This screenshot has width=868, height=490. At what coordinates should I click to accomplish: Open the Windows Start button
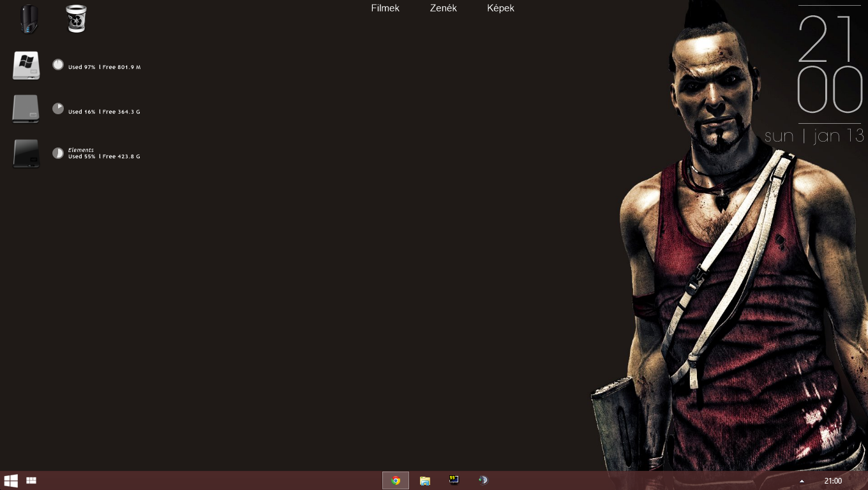[11, 480]
